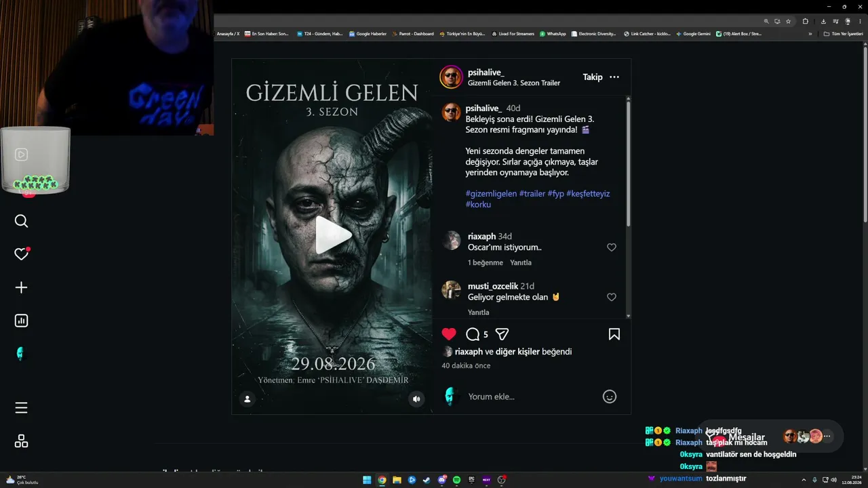This screenshot has width=868, height=488.
Task: Show tagged people on the video
Action: (247, 399)
